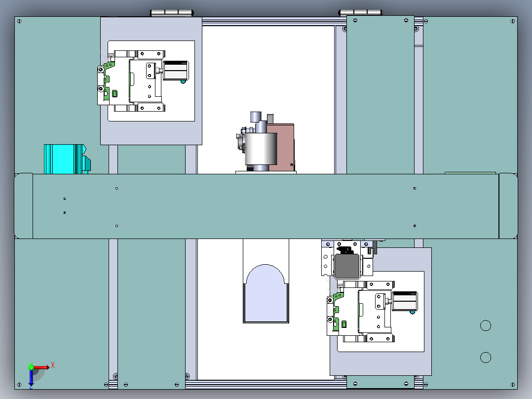This screenshot has width=532, height=399.
Task: Select the striped actuator on the lower-right assembly
Action: pyautogui.click(x=405, y=301)
